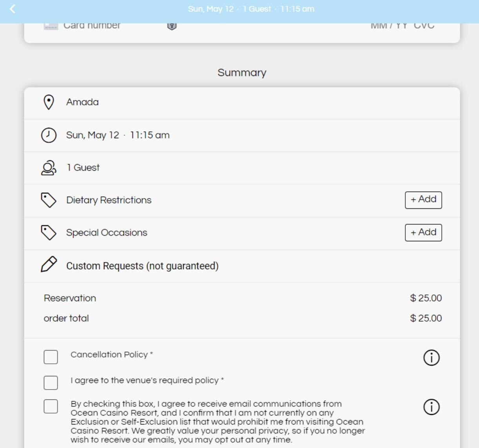This screenshot has height=448, width=479.
Task: Click the guest count people icon
Action: (49, 168)
